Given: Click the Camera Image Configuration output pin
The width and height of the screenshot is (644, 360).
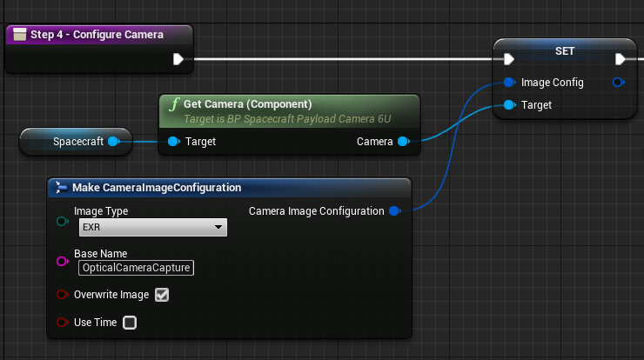Looking at the screenshot, I should pos(394,211).
